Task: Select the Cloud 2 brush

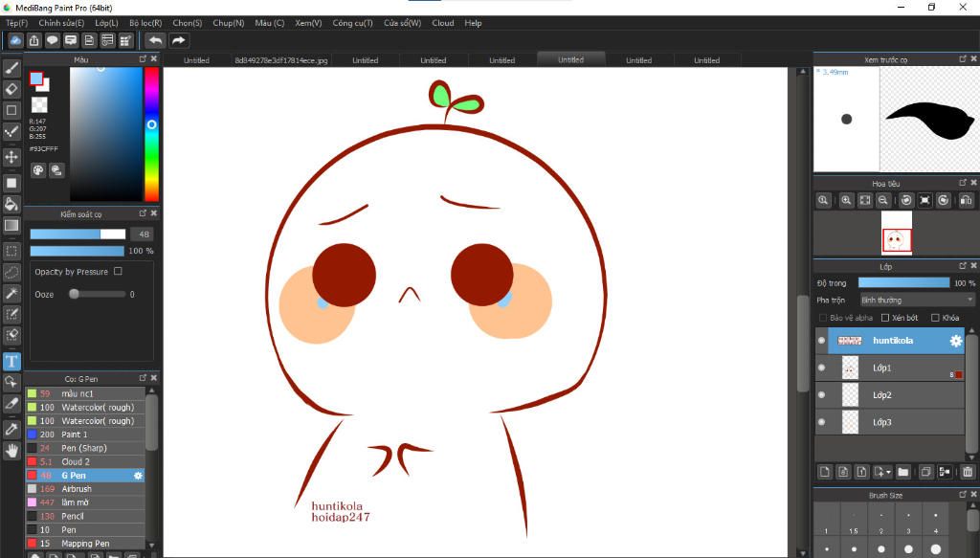Action: point(85,461)
